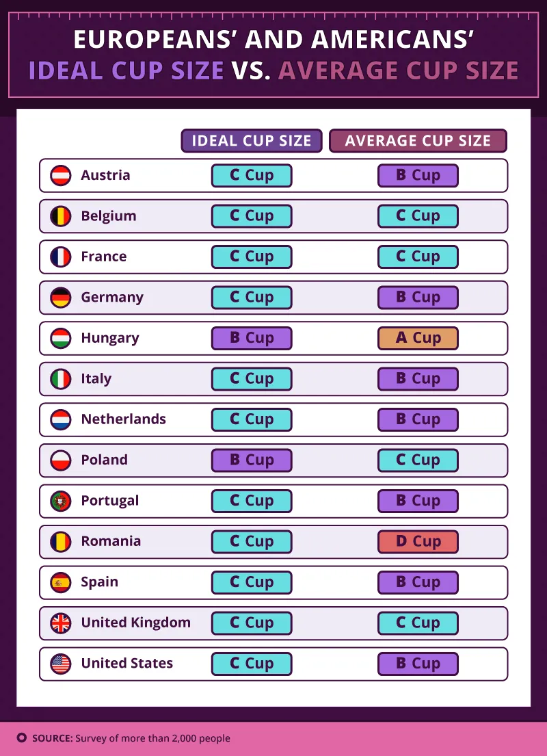
Task: Select the Spain flag icon
Action: (x=61, y=582)
